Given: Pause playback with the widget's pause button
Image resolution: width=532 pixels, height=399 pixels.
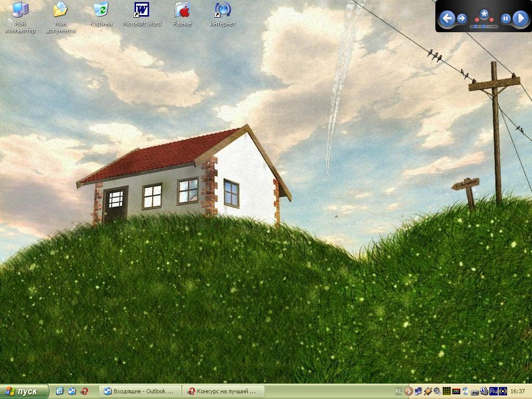Looking at the screenshot, I should point(506,18).
